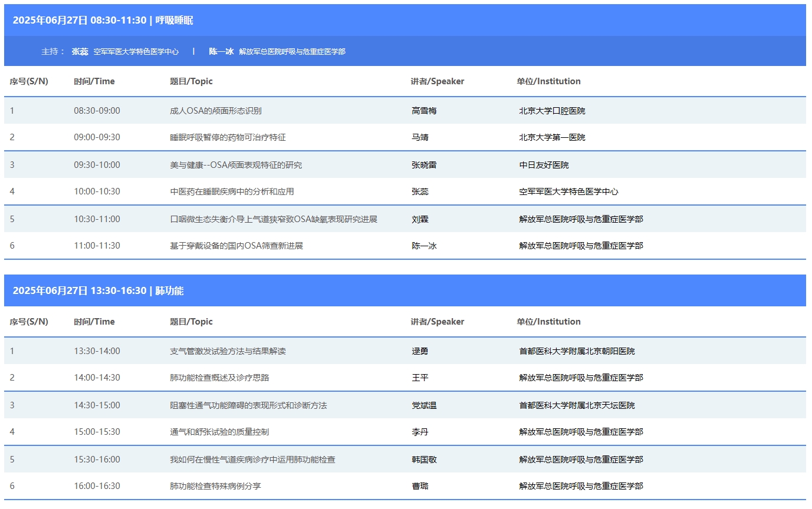Screen dimensions: 812x509
Task: Select the 14:30-15:00 time cell
Action: tap(97, 405)
